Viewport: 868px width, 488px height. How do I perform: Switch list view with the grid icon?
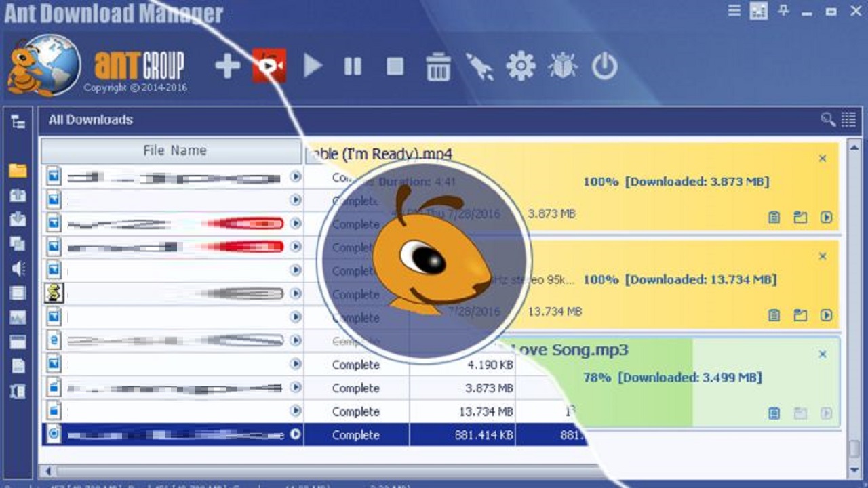click(848, 120)
